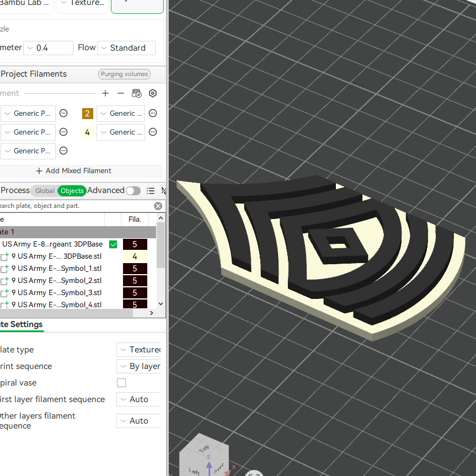Viewport: 476px width, 476px height.
Task: Open the nozzle diameter 0.4 dropdown
Action: pos(49,48)
